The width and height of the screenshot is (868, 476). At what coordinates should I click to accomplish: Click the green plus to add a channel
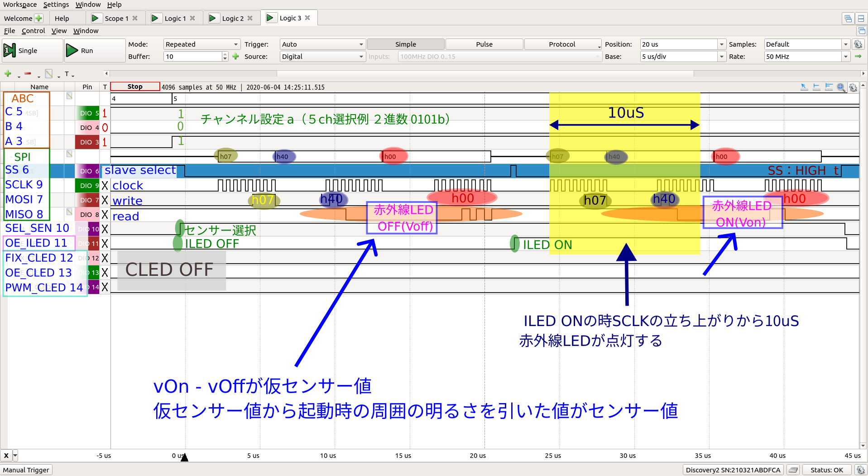coord(8,73)
